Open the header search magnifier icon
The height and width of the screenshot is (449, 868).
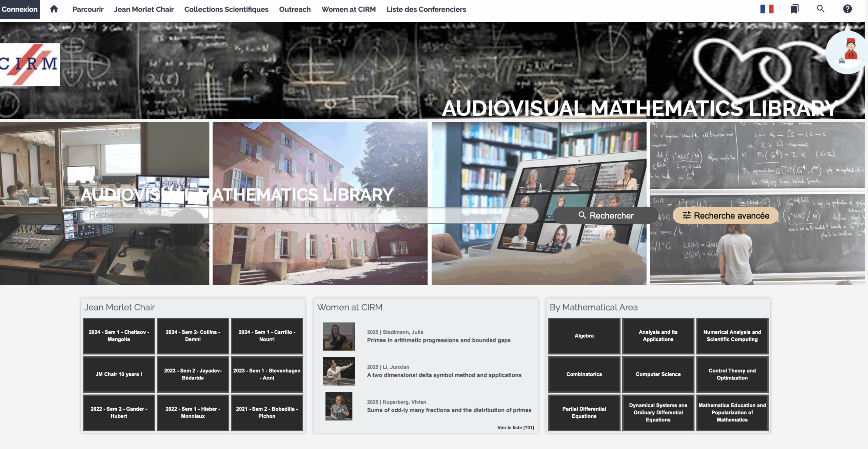[821, 9]
